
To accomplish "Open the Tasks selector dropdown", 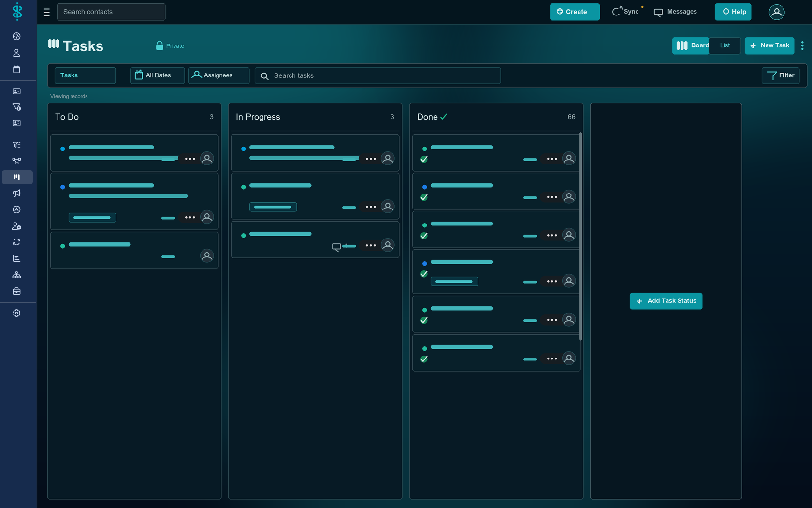I will (x=85, y=75).
